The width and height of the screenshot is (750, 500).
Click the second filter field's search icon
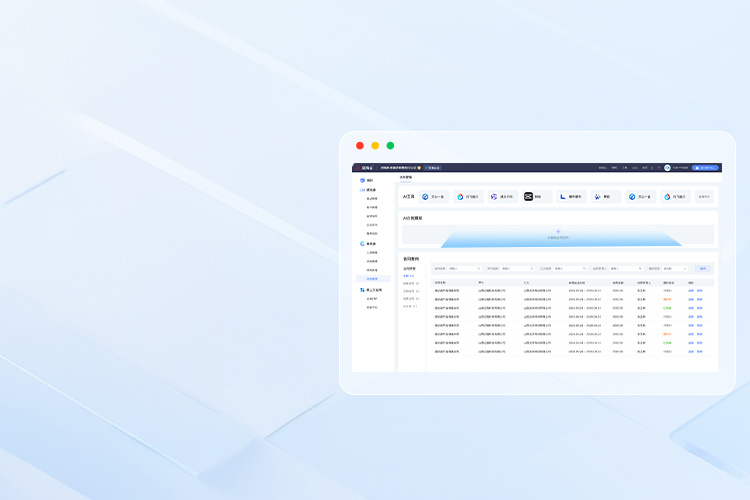(x=532, y=268)
